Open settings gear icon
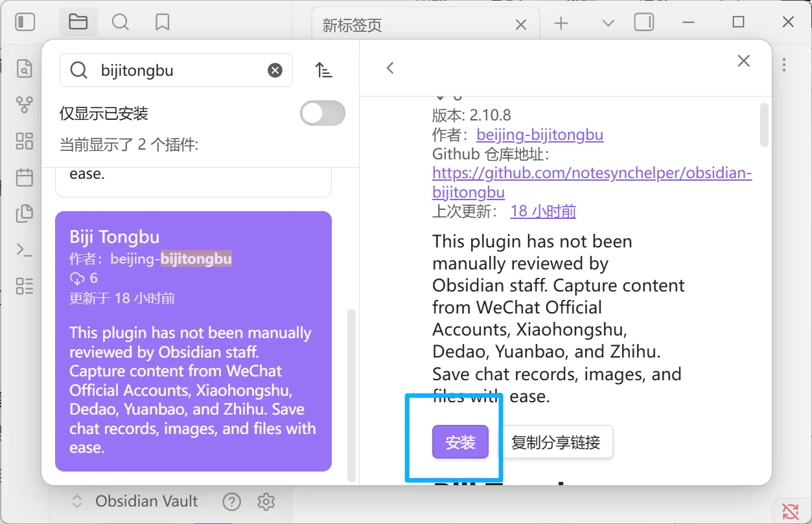The height and width of the screenshot is (524, 812). coord(266,501)
